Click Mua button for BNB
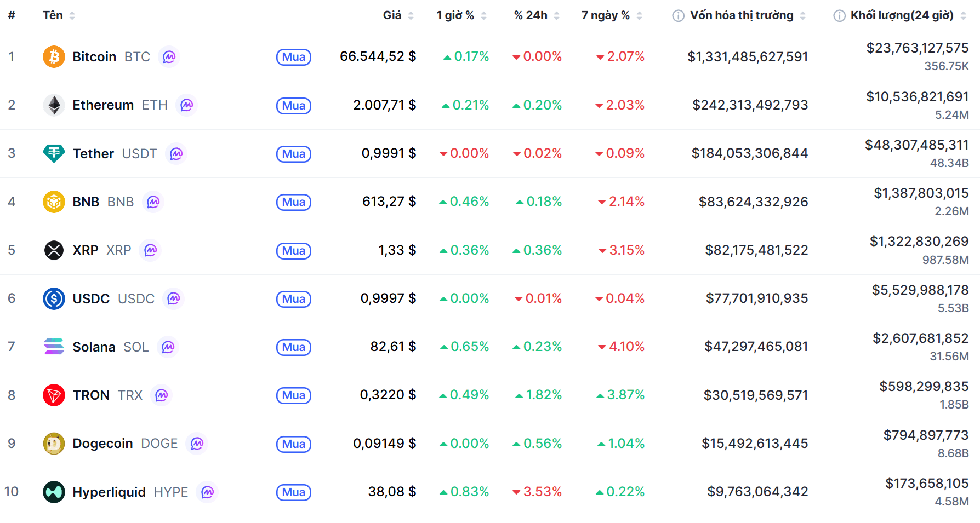This screenshot has width=980, height=523. pyautogui.click(x=294, y=202)
